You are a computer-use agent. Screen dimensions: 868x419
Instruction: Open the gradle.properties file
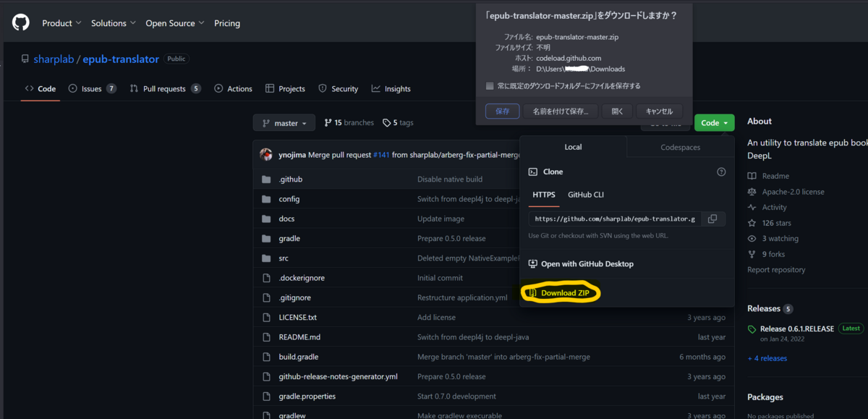tap(307, 397)
